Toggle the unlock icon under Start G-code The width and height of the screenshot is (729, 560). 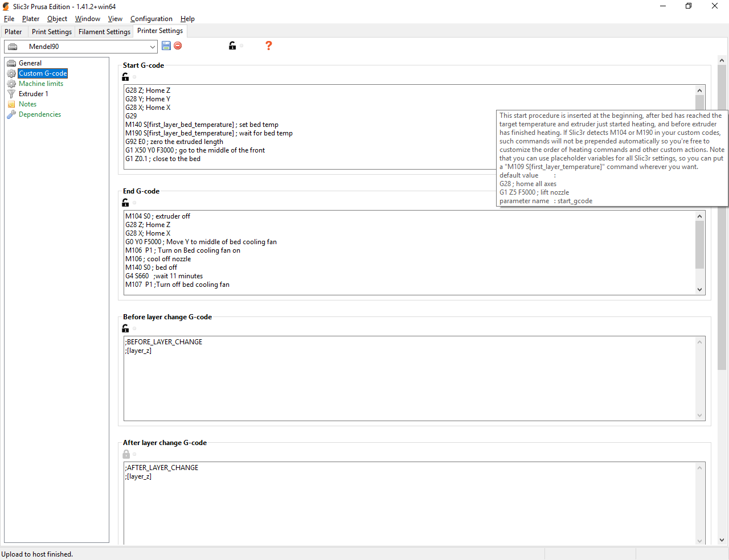pyautogui.click(x=126, y=77)
